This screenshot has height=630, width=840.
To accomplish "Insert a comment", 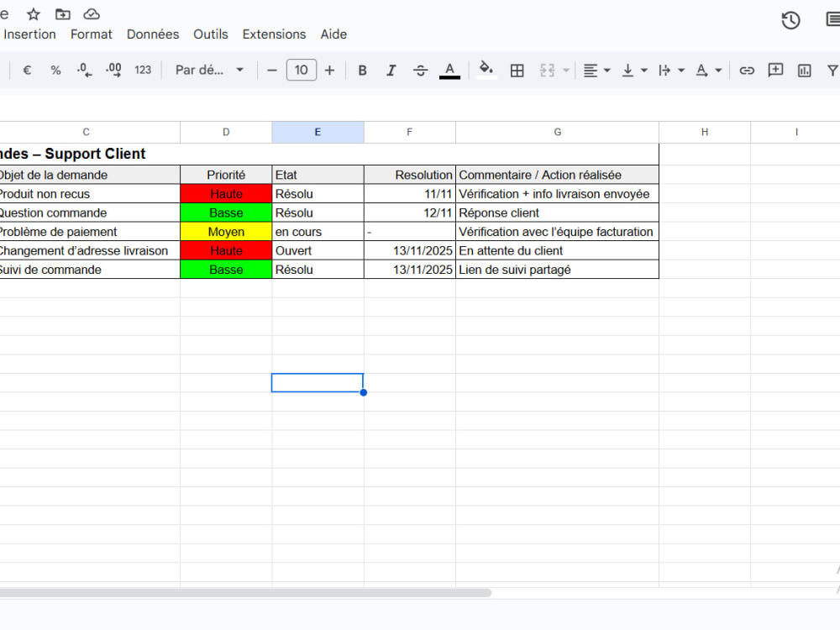I will (x=775, y=71).
